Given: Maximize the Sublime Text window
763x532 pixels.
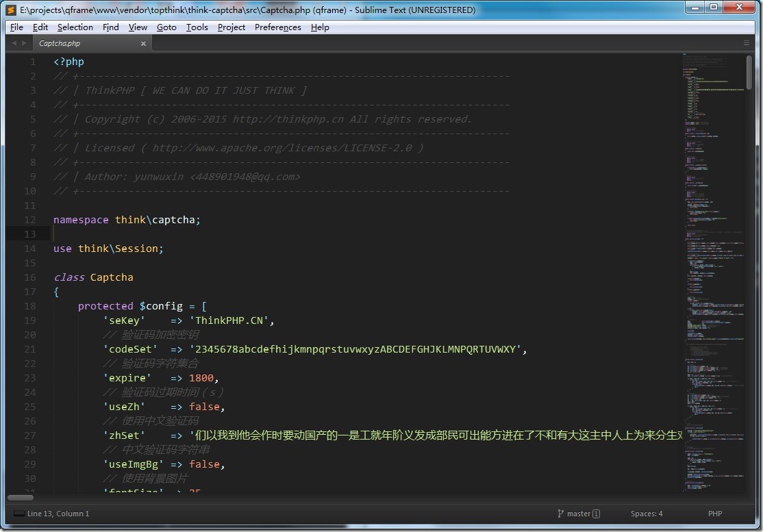Looking at the screenshot, I should [x=714, y=8].
